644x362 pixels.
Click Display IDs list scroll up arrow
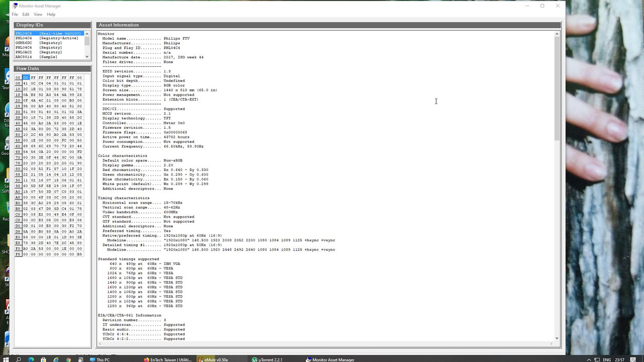(87, 34)
